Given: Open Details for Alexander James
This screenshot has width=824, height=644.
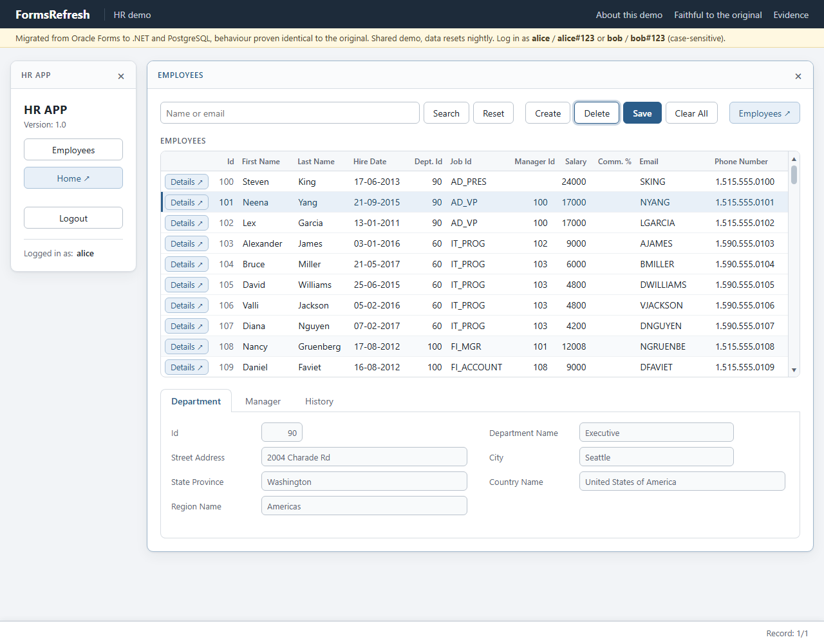Looking at the screenshot, I should (x=187, y=243).
